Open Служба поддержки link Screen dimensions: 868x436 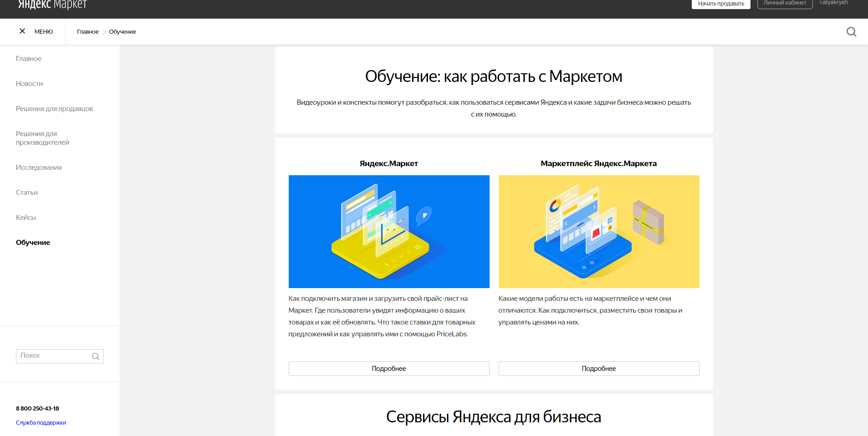tap(41, 423)
